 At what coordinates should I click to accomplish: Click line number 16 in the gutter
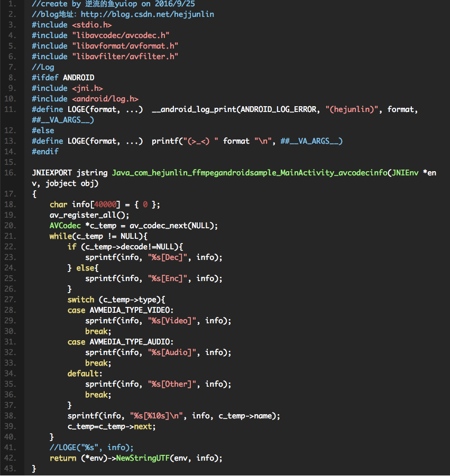coord(11,173)
